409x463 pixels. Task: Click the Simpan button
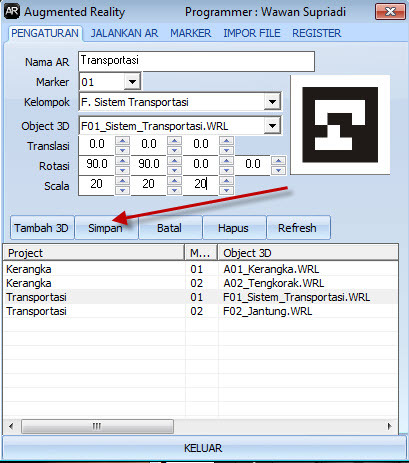(x=106, y=228)
